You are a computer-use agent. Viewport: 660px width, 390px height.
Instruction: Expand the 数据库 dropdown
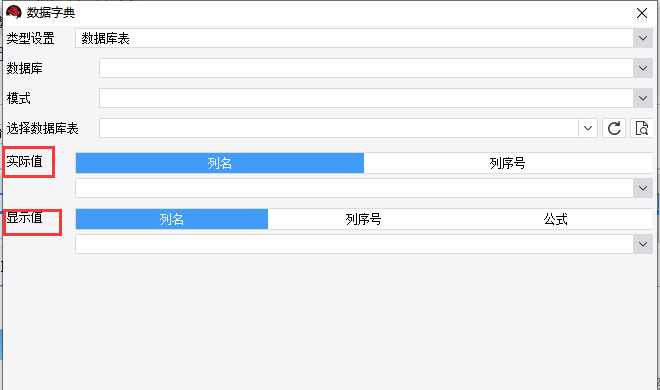(643, 68)
